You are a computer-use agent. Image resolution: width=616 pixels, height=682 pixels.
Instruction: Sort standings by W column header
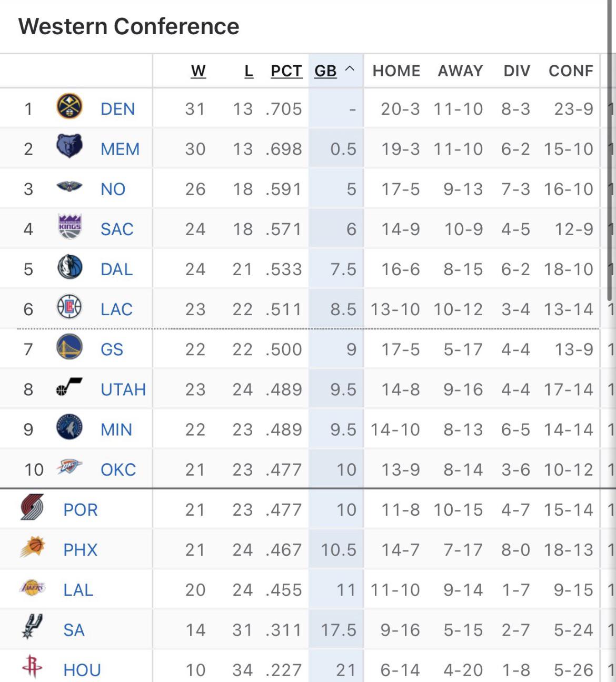pos(198,71)
